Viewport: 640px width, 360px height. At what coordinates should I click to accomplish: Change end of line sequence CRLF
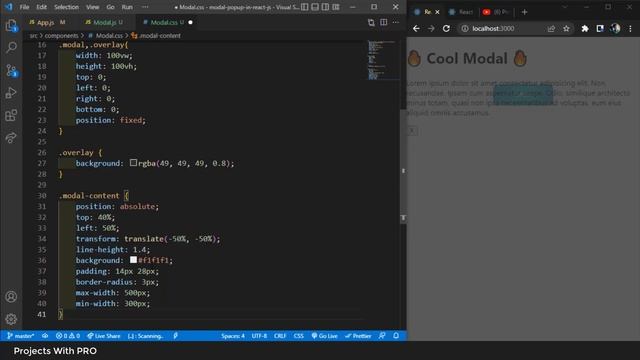(280, 336)
